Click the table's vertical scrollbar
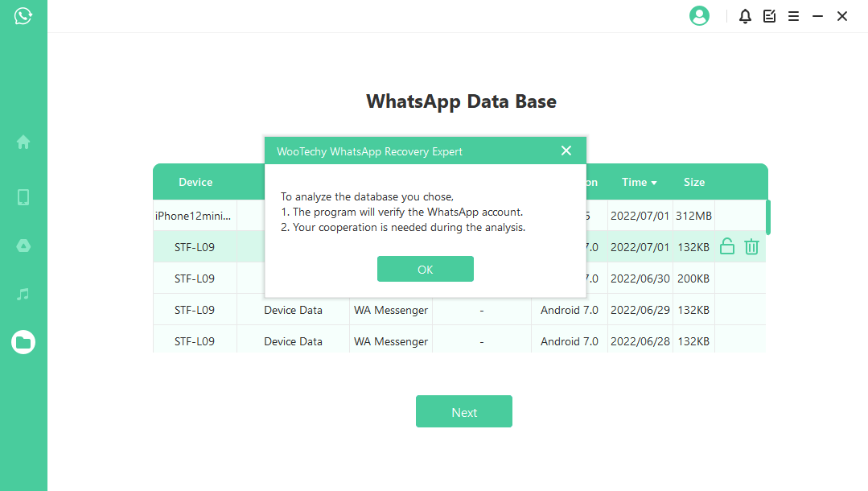 pyautogui.click(x=768, y=217)
